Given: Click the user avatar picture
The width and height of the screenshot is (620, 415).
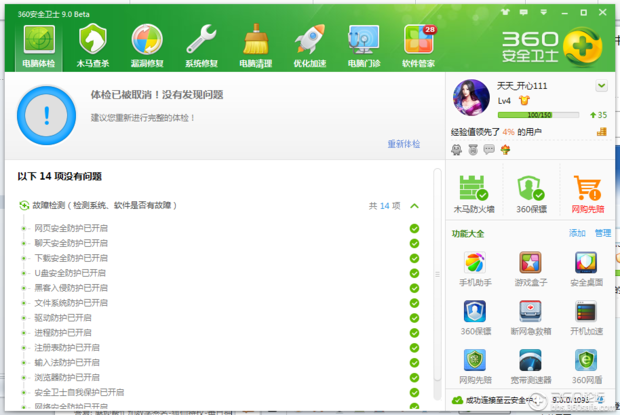Looking at the screenshot, I should 471,98.
